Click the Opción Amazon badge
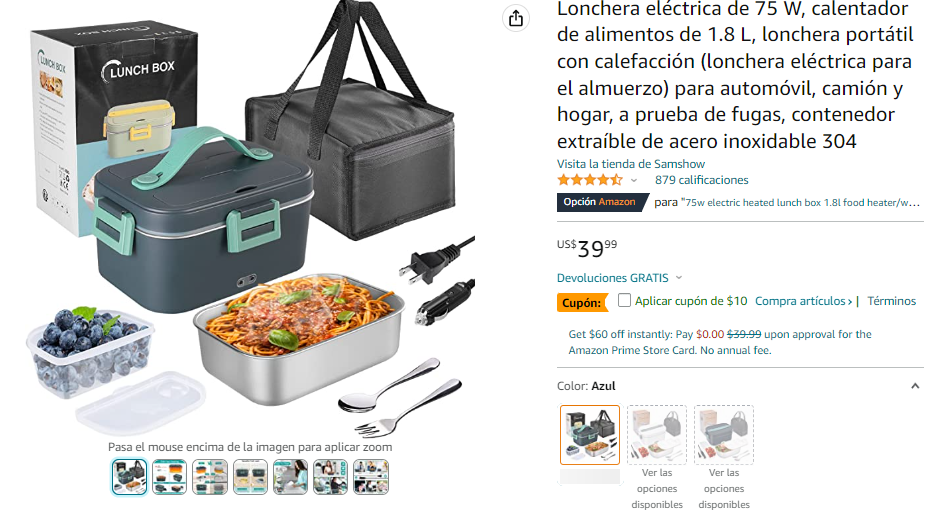936x518 pixels. [x=602, y=202]
